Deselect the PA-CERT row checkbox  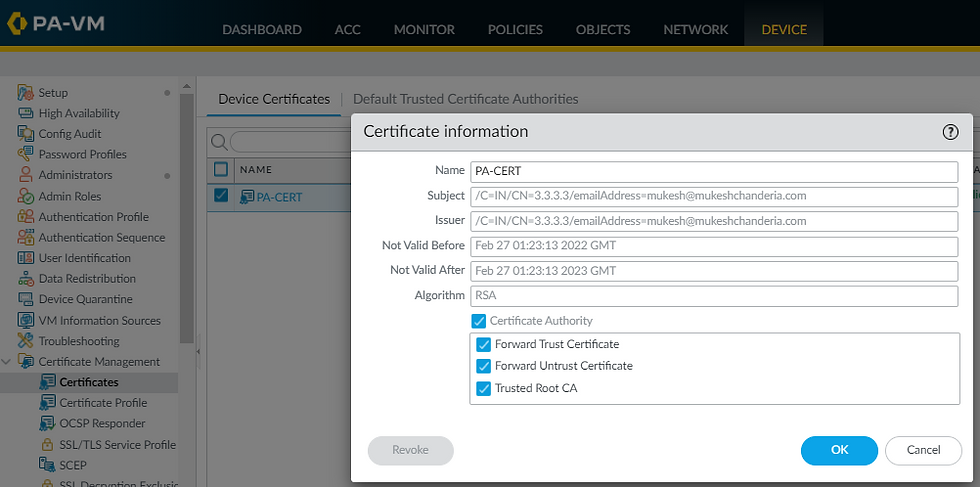(221, 196)
